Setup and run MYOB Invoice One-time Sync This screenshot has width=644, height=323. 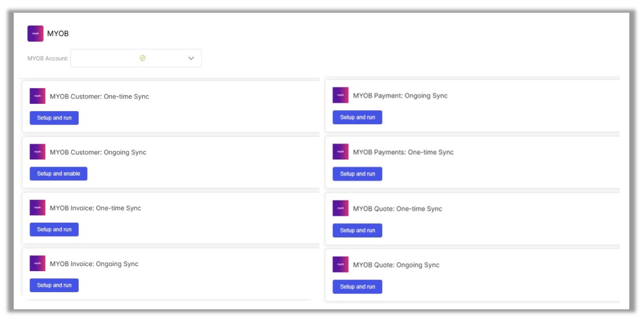[54, 230]
